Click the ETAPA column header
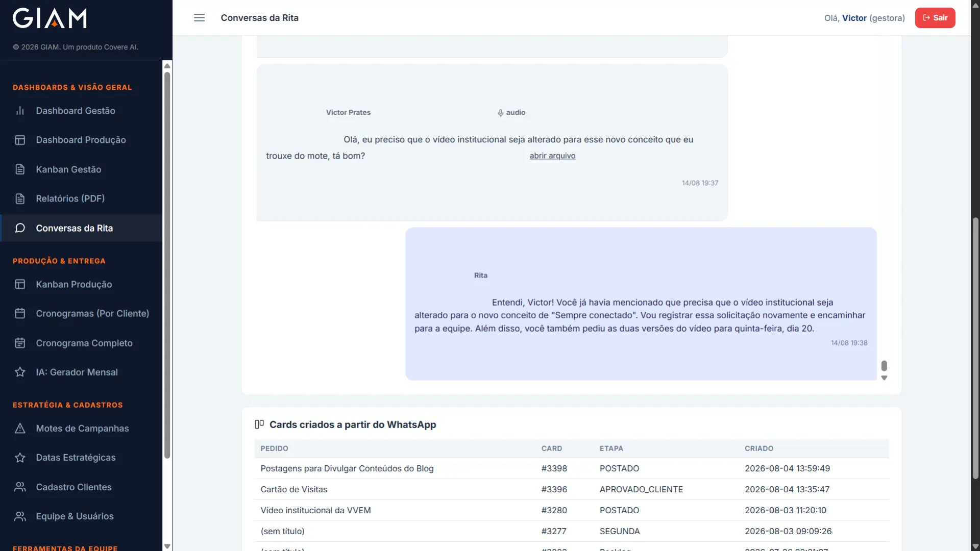This screenshot has width=980, height=551. click(x=611, y=448)
